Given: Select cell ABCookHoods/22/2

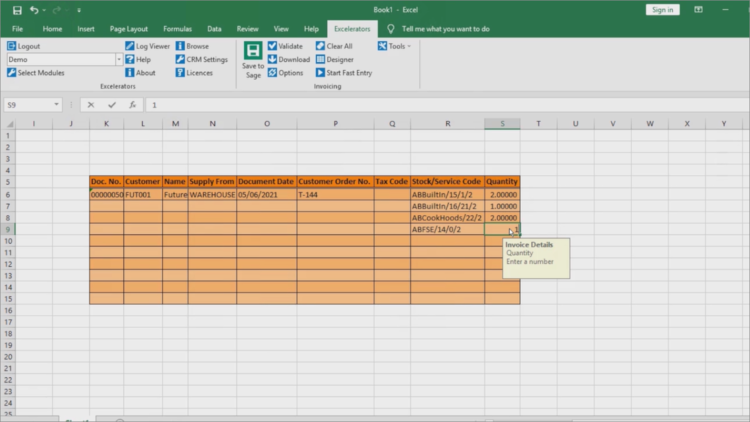Looking at the screenshot, I should [x=447, y=218].
